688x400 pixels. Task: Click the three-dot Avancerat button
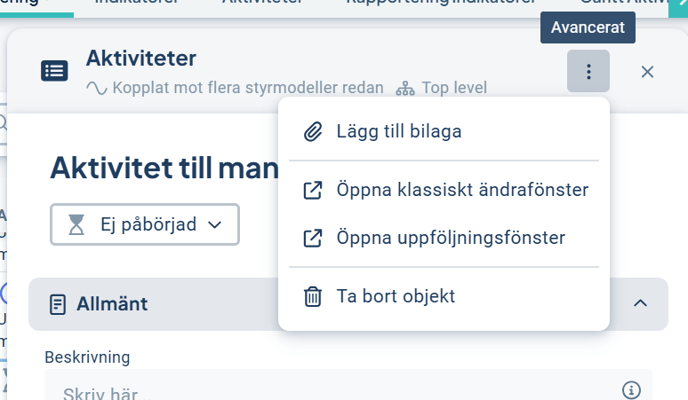(x=588, y=71)
